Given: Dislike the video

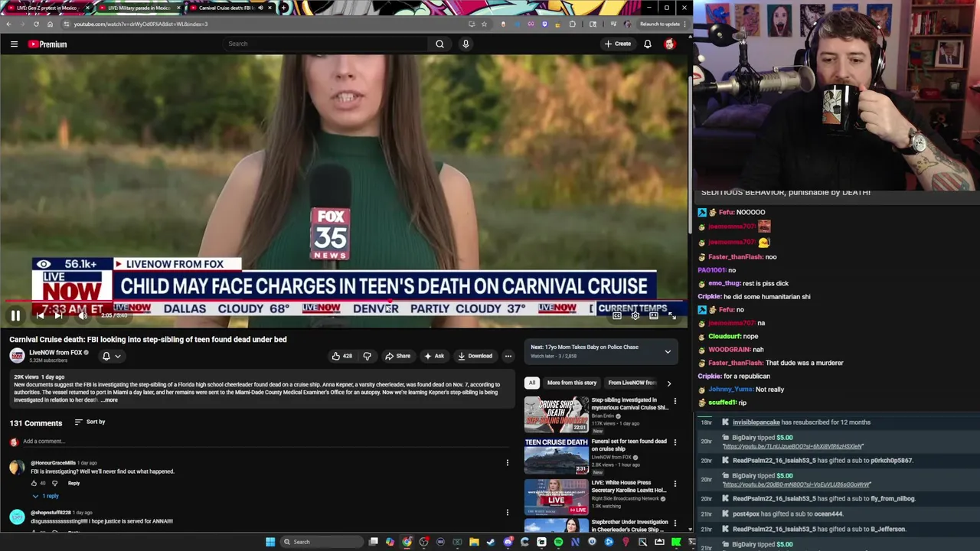Looking at the screenshot, I should pyautogui.click(x=367, y=356).
